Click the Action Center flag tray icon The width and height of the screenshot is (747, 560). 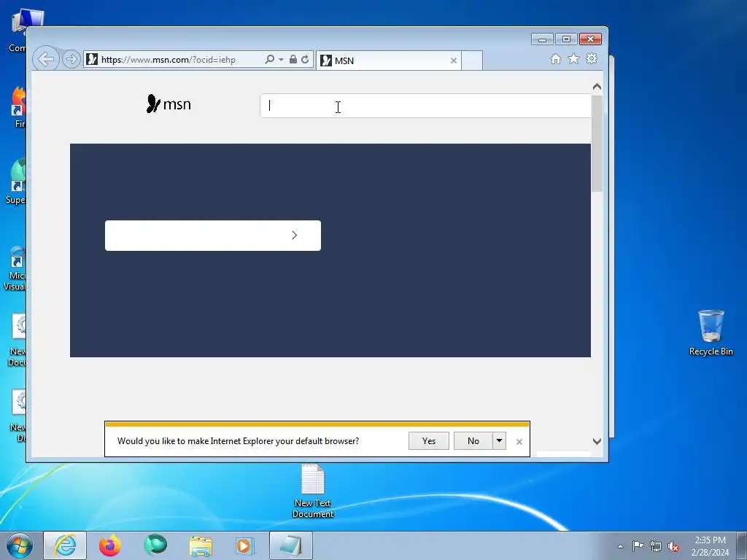tap(638, 546)
